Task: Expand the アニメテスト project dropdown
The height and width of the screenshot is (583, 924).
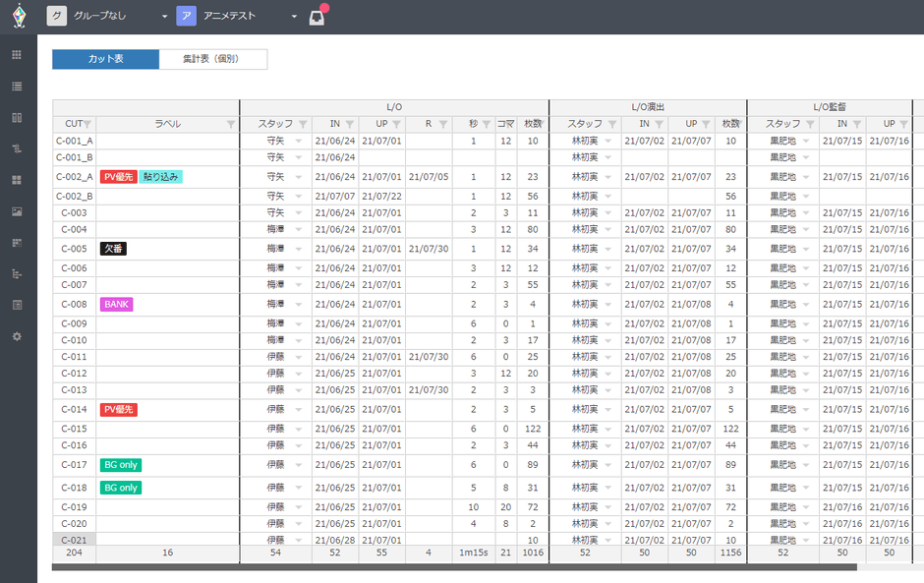Action: [294, 18]
